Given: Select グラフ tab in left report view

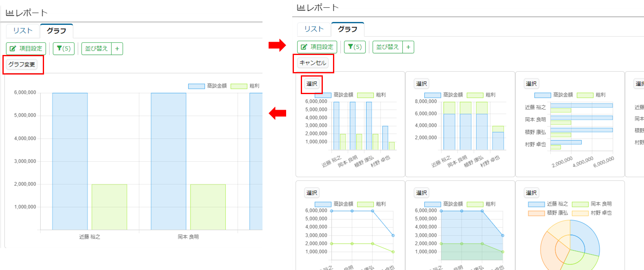Looking at the screenshot, I should point(56,31).
